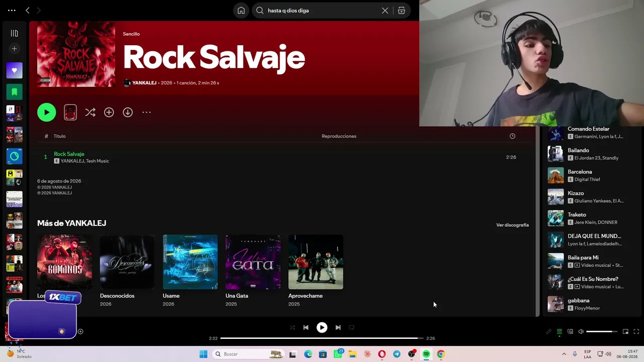644x362 pixels.
Task: Download the Rock Salvaje single
Action: pyautogui.click(x=128, y=112)
